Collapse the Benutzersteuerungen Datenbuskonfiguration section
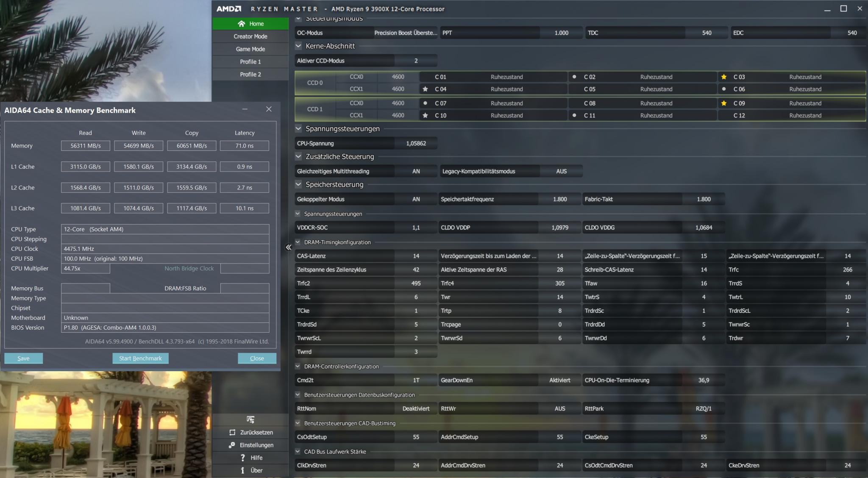Image resolution: width=868 pixels, height=478 pixels. point(298,395)
